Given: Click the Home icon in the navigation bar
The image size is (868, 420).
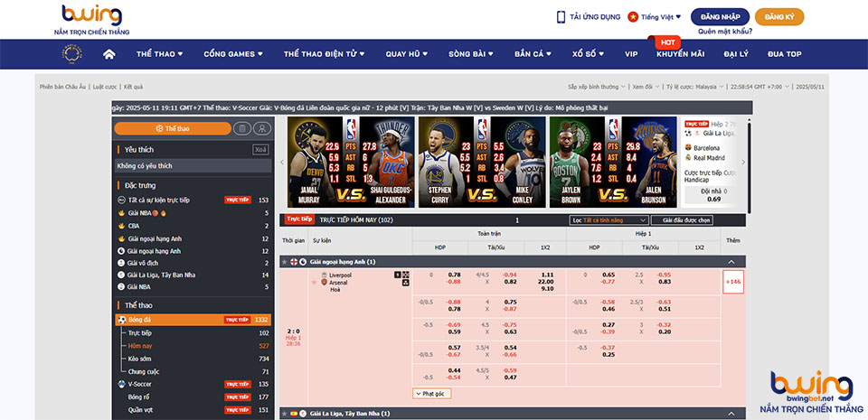Looking at the screenshot, I should click(109, 54).
